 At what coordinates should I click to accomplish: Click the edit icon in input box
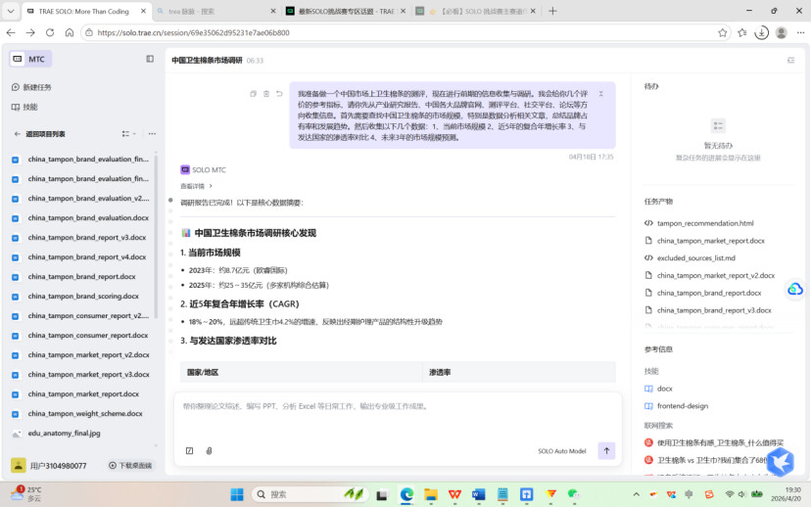tap(189, 451)
